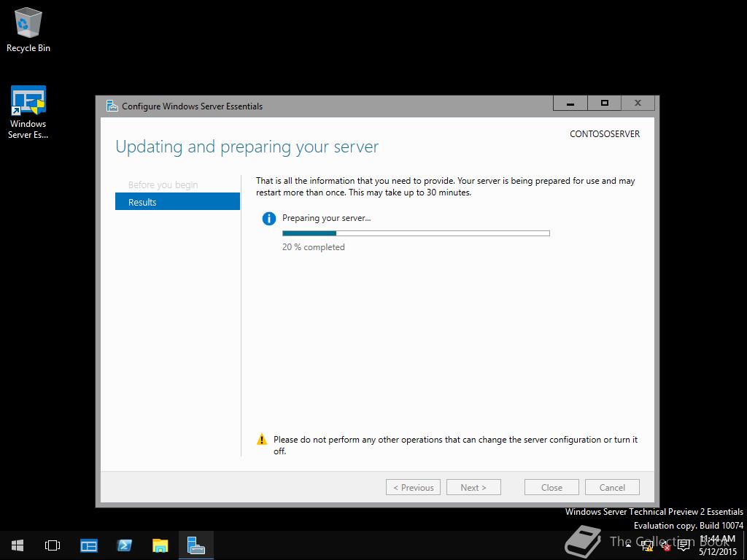Click the blue information icon

coord(268,219)
